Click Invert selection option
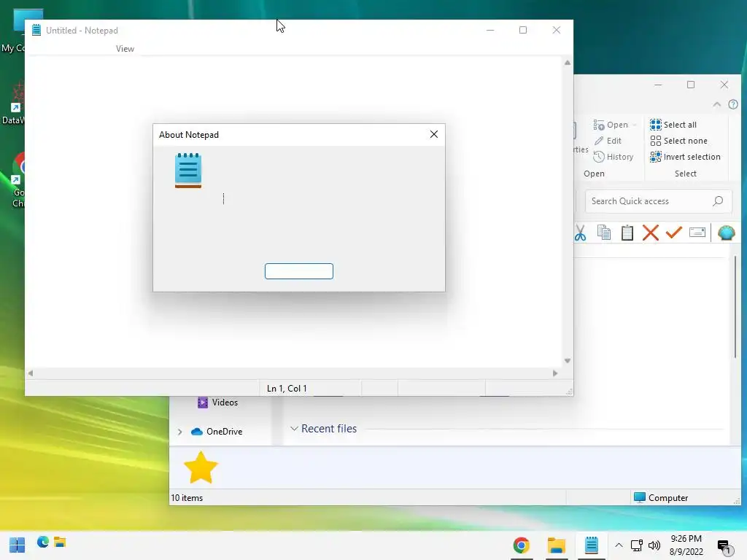 click(685, 157)
